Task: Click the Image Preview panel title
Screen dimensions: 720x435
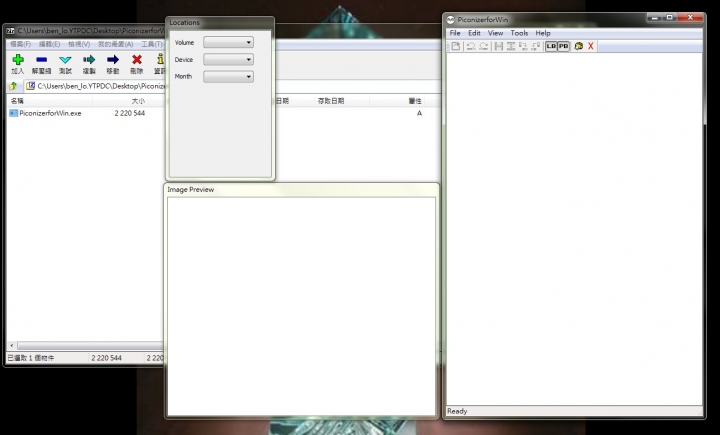Action: tap(191, 189)
